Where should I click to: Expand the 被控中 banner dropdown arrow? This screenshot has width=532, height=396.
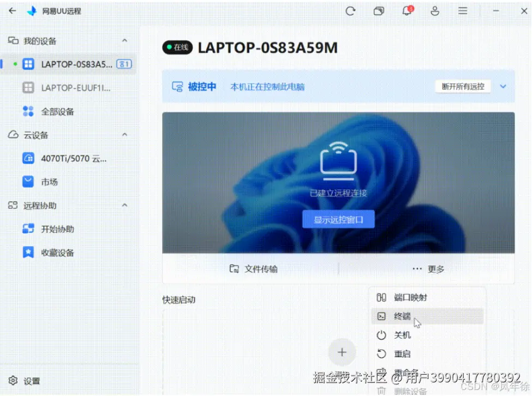[x=503, y=87]
